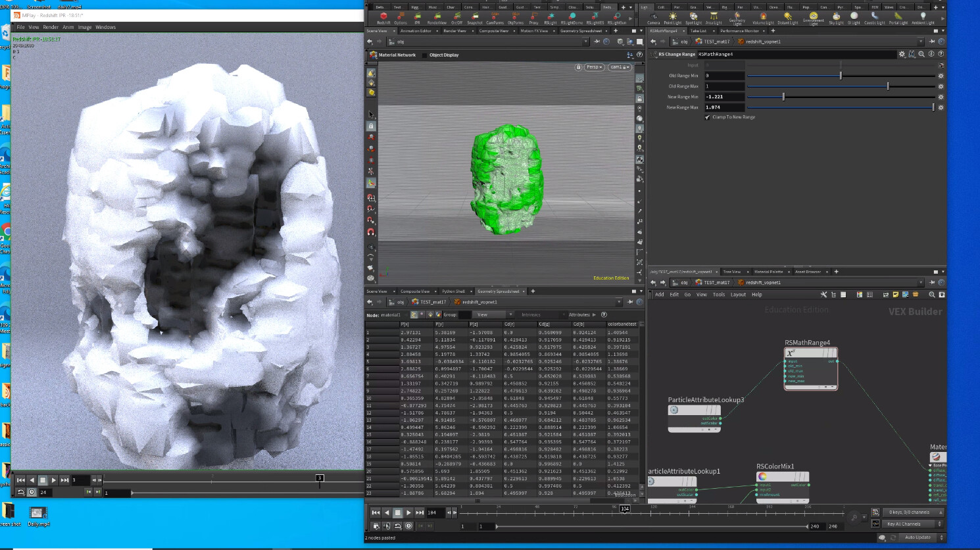The height and width of the screenshot is (550, 980).
Task: Add an Ambient Light from the shelf
Action: pyautogui.click(x=923, y=16)
